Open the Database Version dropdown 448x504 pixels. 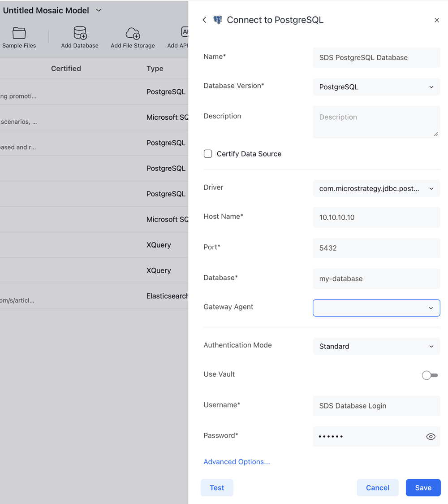(x=376, y=87)
